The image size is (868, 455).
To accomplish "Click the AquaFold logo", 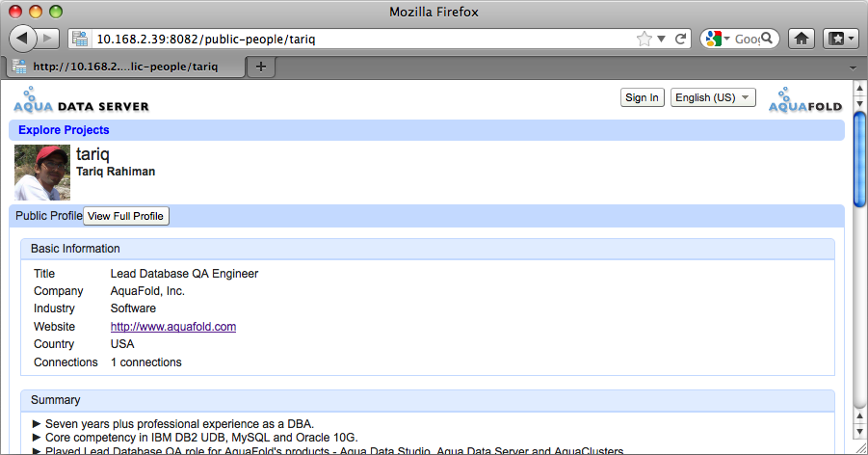I will click(x=805, y=100).
